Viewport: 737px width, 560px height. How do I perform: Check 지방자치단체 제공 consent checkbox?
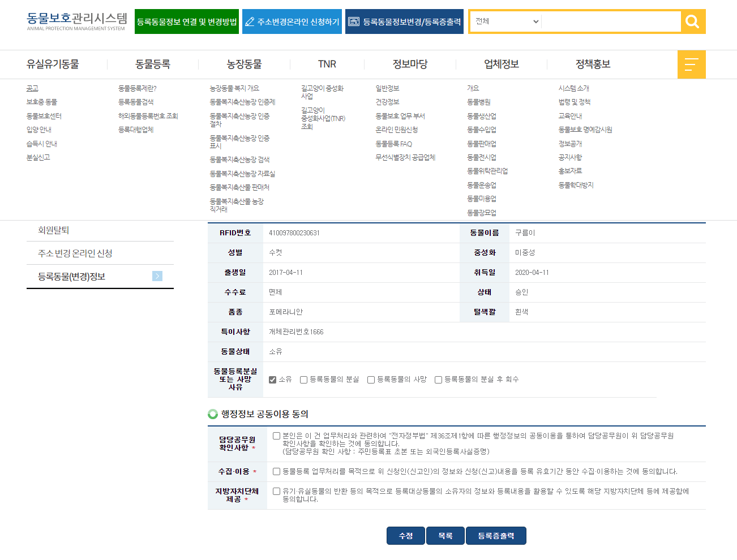coord(276,491)
